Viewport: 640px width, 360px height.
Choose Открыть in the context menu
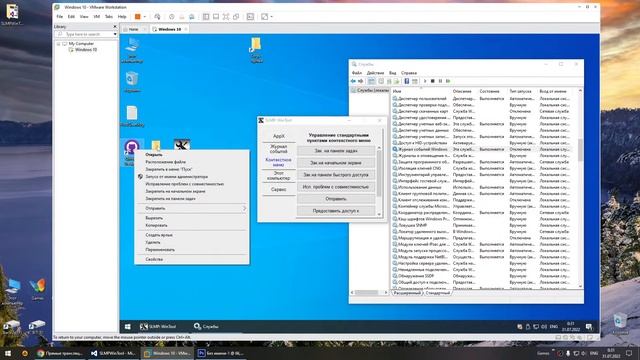pos(192,155)
